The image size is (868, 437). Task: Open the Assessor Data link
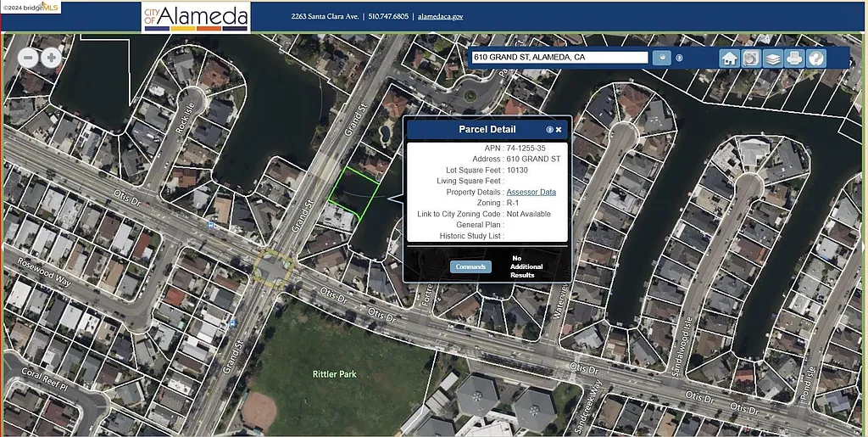531,192
